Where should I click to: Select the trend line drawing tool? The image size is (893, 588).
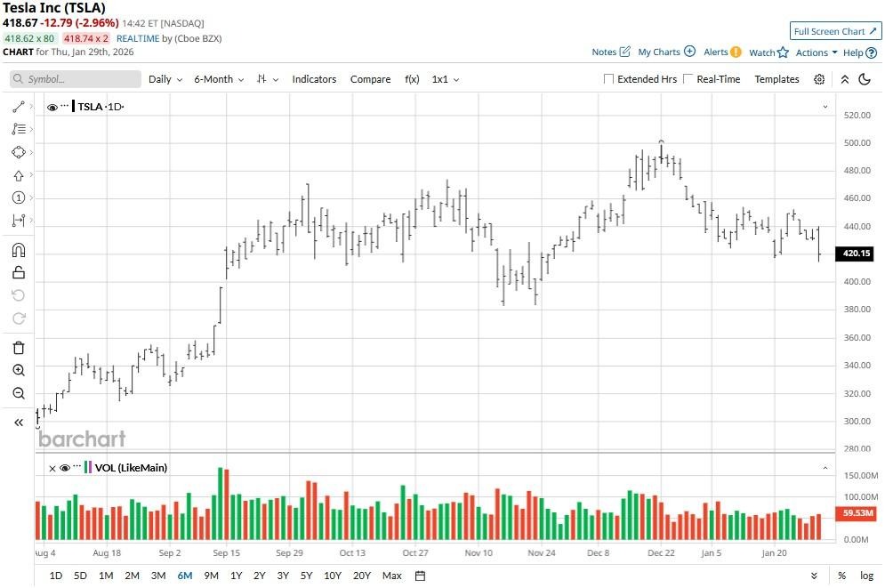18,107
